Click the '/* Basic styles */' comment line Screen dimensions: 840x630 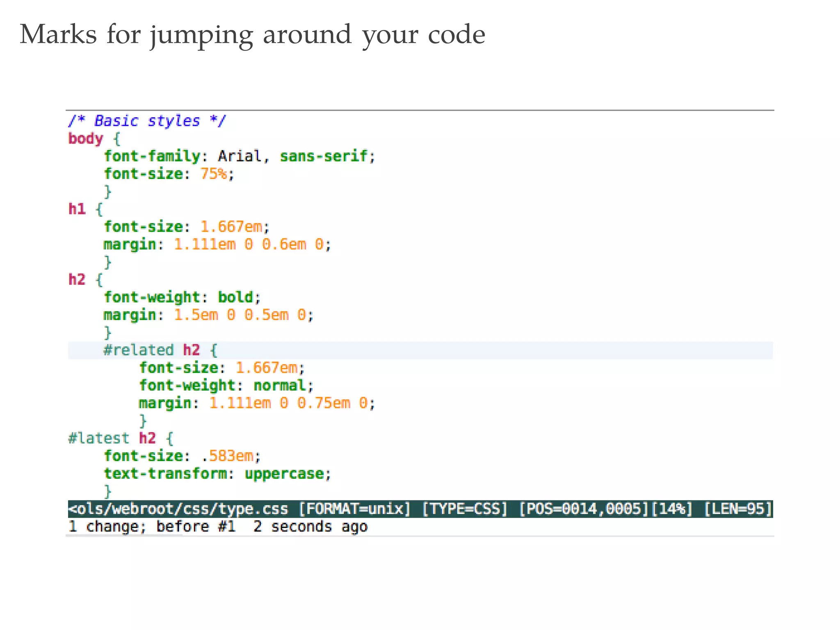pos(146,121)
